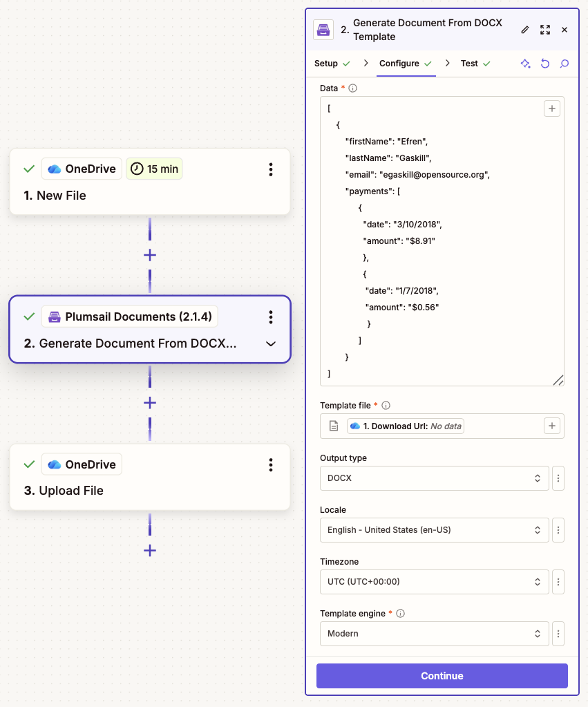Open the Template engine Modern dropdown
The image size is (588, 707).
434,634
